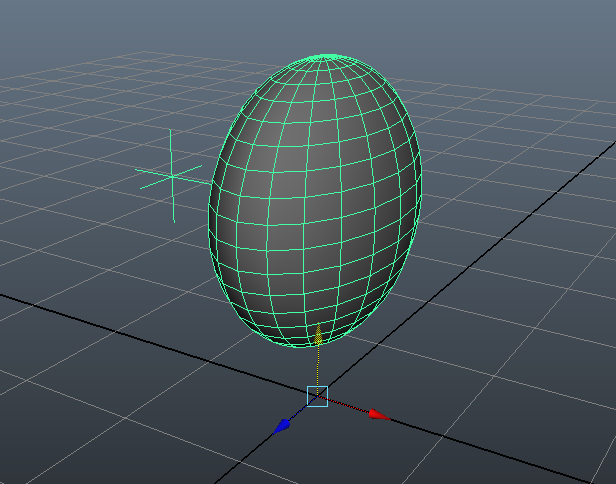Screen dimensions: 616x484
Task: Click the top pole of the sphere
Action: pos(321,59)
